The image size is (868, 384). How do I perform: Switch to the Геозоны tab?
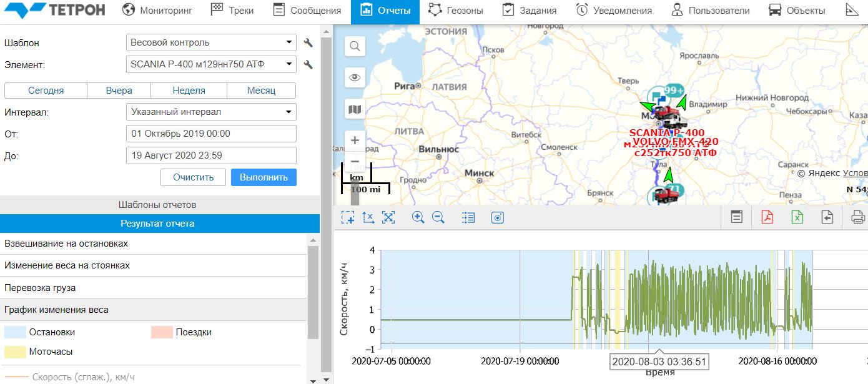click(456, 11)
